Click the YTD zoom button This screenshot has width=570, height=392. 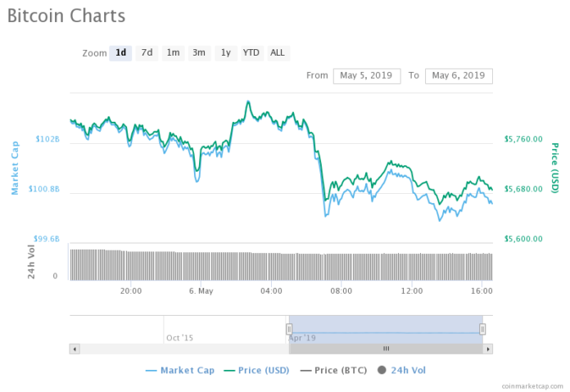coord(251,53)
